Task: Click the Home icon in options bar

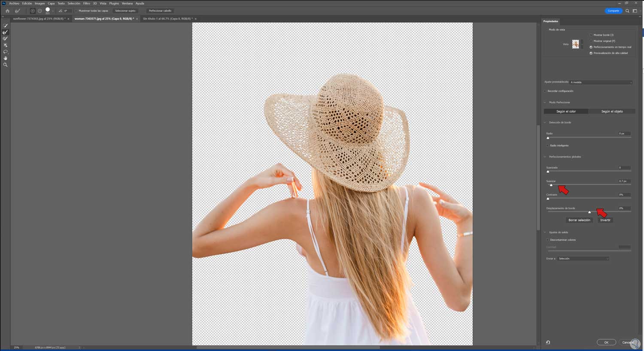Action: click(7, 11)
